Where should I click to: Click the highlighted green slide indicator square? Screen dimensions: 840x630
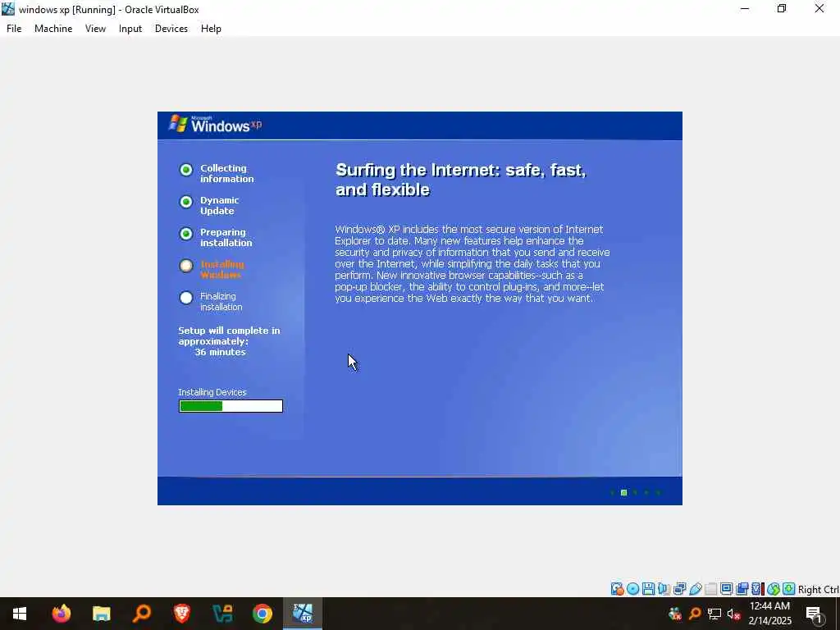pos(623,492)
